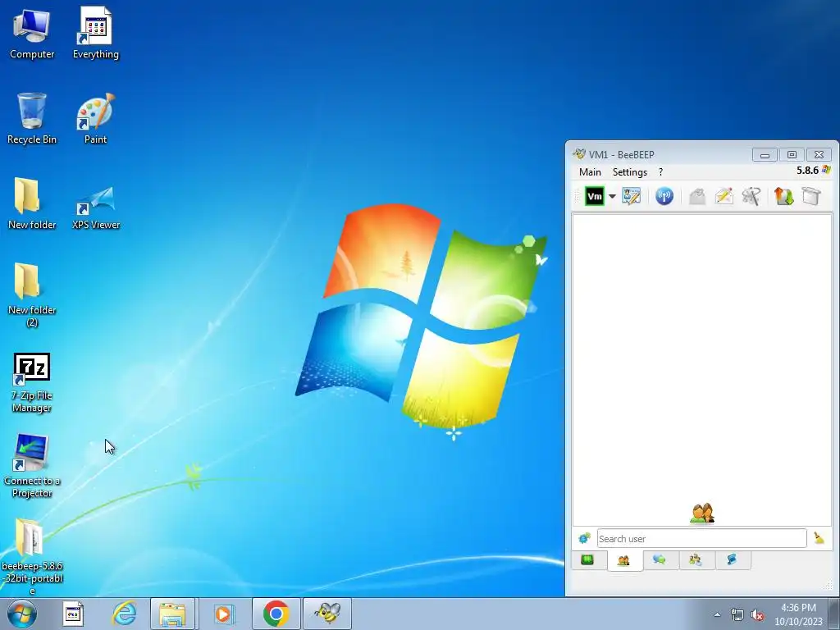Open the Main menu
Image resolution: width=840 pixels, height=630 pixels.
[x=590, y=172]
